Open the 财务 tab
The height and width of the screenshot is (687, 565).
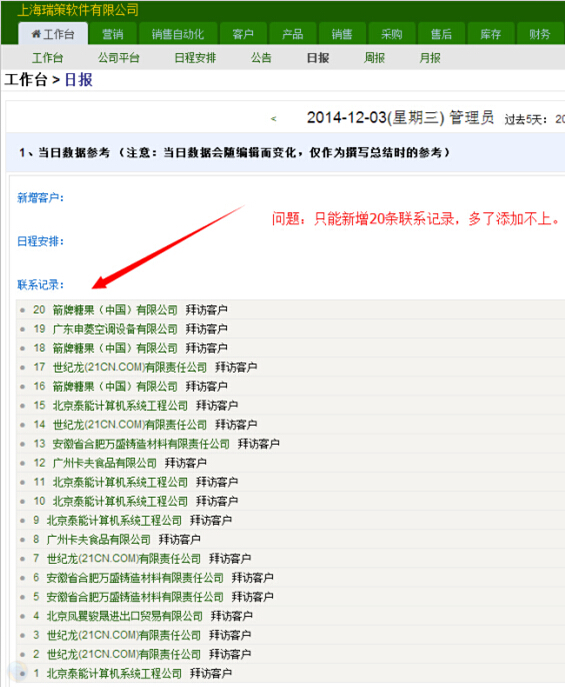coord(540,34)
